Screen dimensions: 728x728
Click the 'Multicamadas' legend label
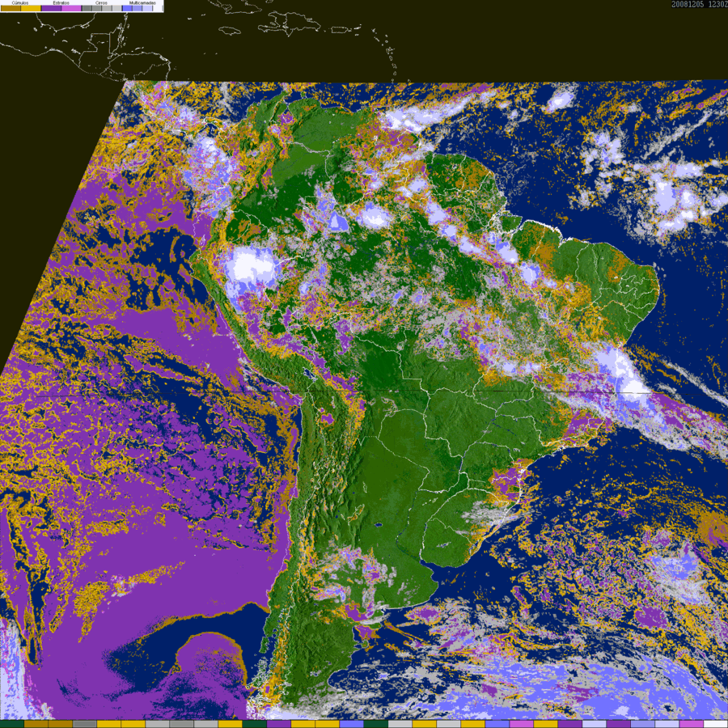[142, 2]
